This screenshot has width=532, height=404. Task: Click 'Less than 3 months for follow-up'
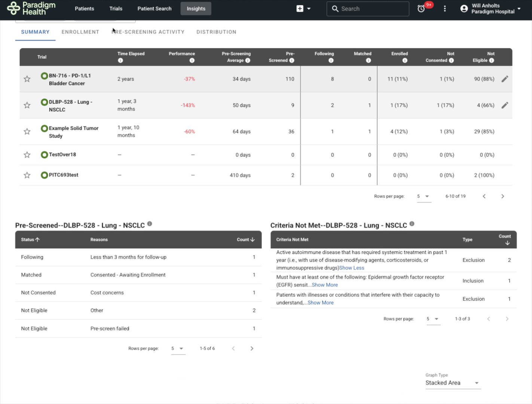click(128, 257)
